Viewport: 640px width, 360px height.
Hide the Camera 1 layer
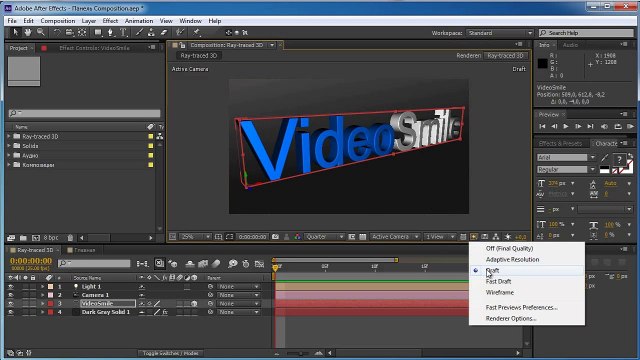(11, 295)
